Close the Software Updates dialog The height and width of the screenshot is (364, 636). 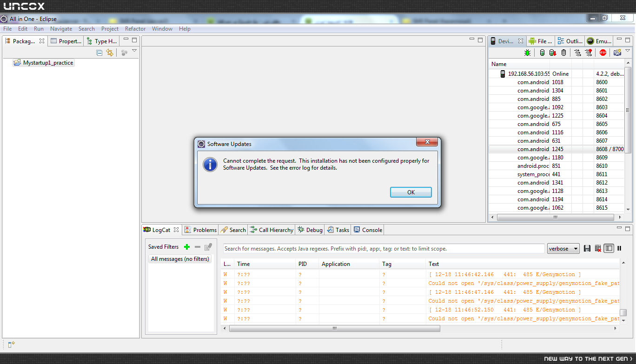[427, 142]
